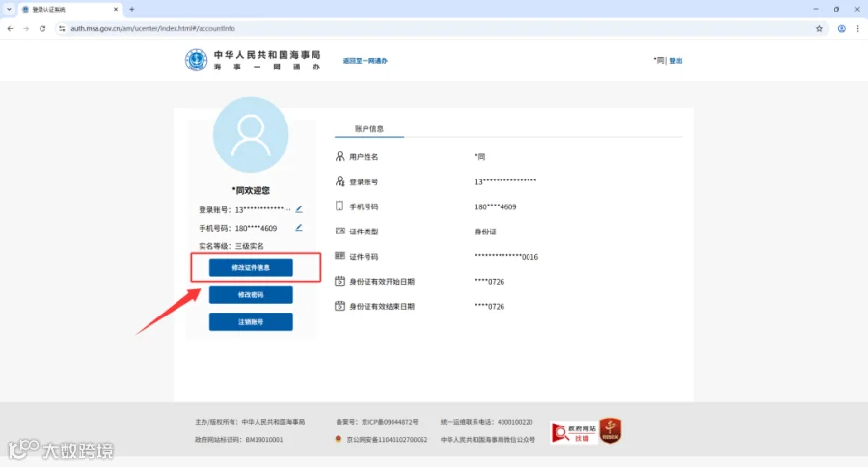Go back with browser back arrow

10,28
